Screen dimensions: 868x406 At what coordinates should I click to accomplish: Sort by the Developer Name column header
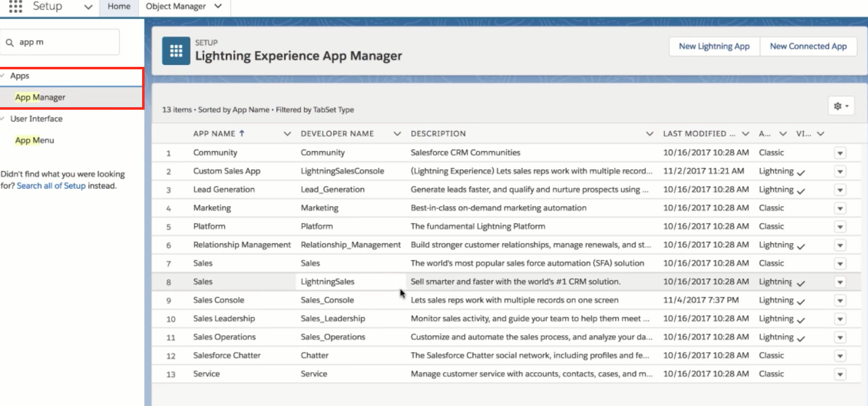[337, 134]
